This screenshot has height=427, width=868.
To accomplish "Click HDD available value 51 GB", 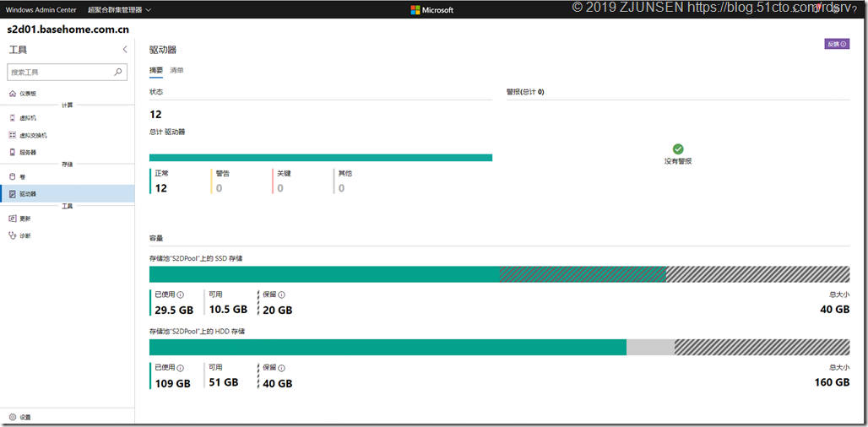I will 224,382.
